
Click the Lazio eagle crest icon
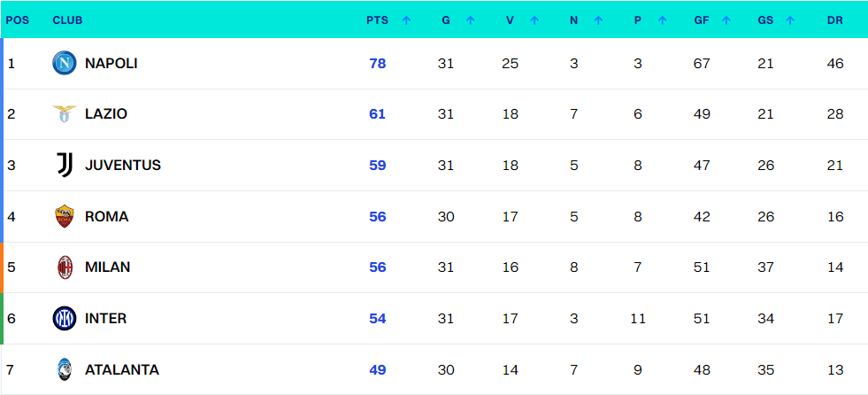65,114
